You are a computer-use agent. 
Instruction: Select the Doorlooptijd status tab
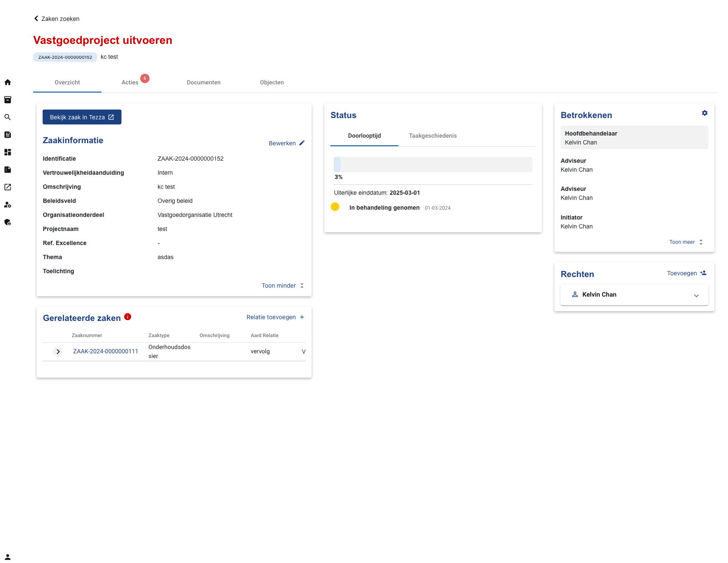[364, 136]
